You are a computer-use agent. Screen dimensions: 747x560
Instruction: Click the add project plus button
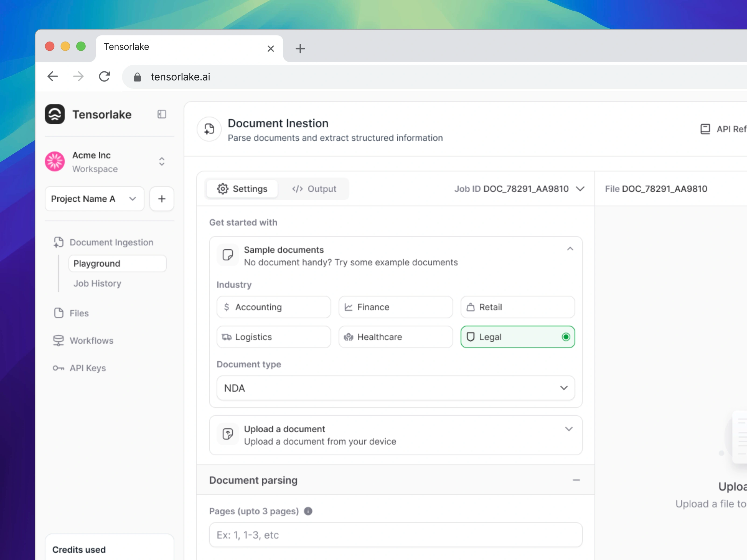pos(162,199)
